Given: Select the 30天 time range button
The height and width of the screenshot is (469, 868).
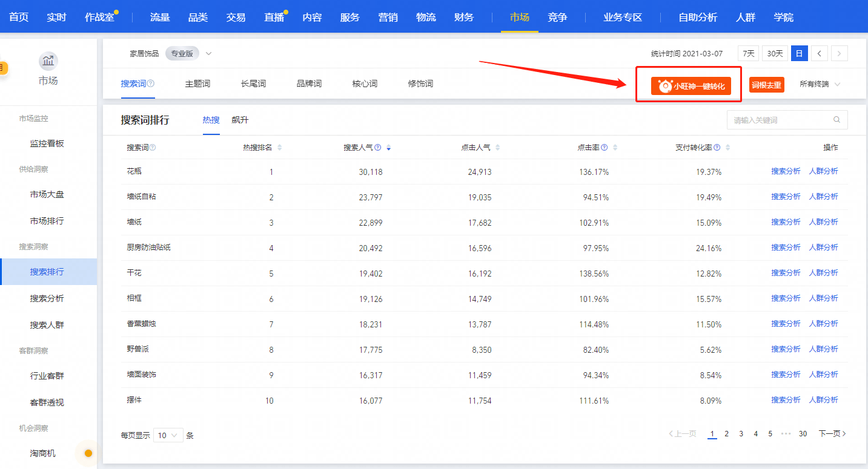Looking at the screenshot, I should (775, 53).
